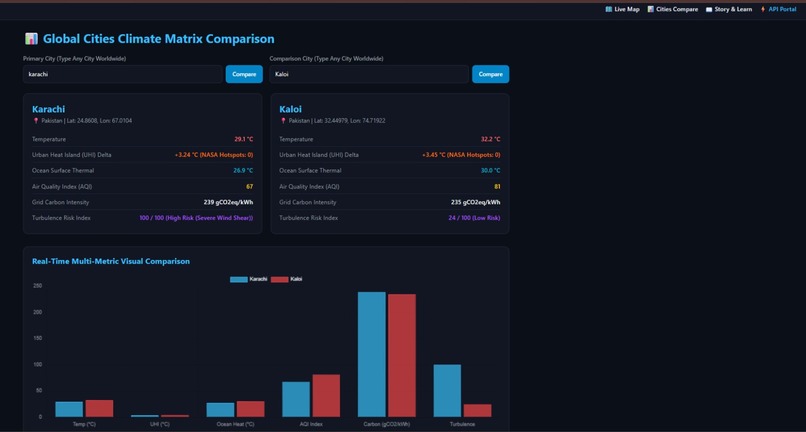Click the AQI Index axis label
The width and height of the screenshot is (806, 432).
(x=312, y=424)
